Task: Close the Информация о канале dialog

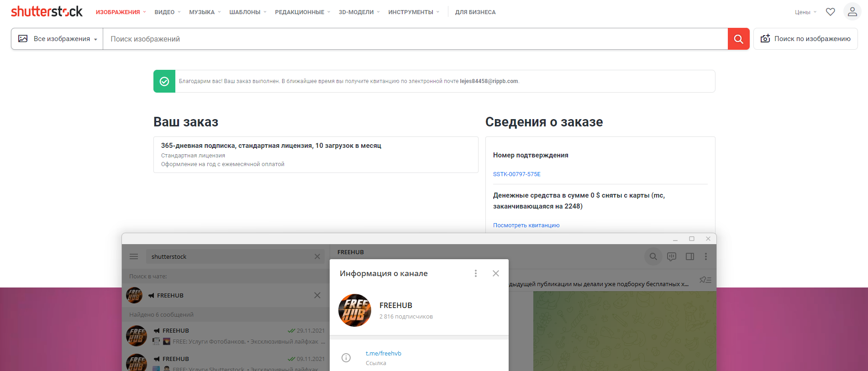Action: click(496, 273)
